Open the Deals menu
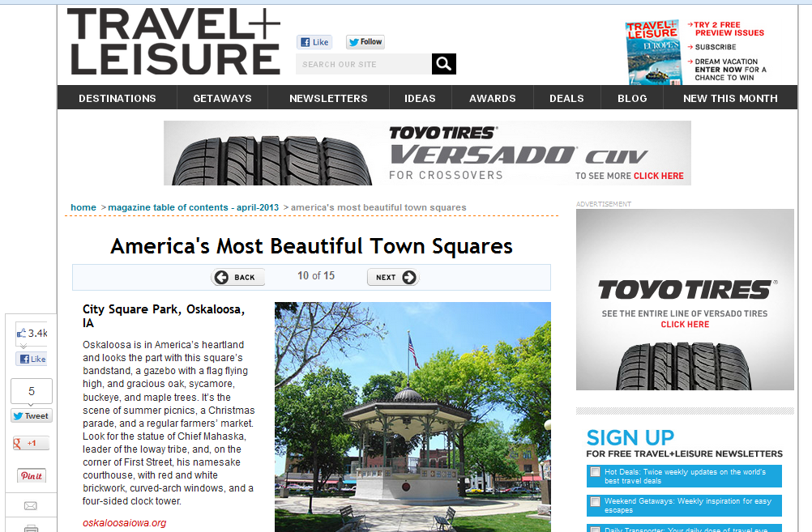Screen dimensions: 812x532 click(x=566, y=98)
